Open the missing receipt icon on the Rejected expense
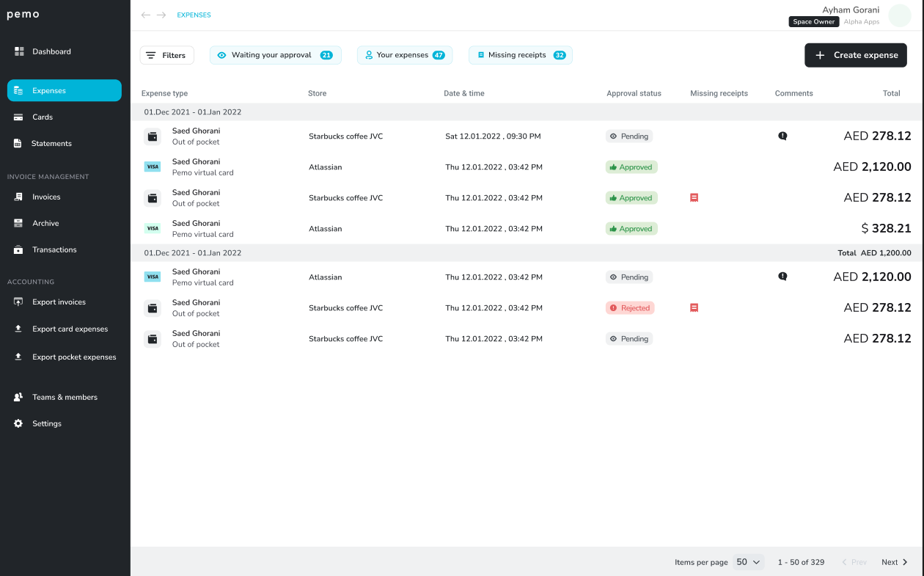Screen dimensions: 924x576 click(694, 307)
